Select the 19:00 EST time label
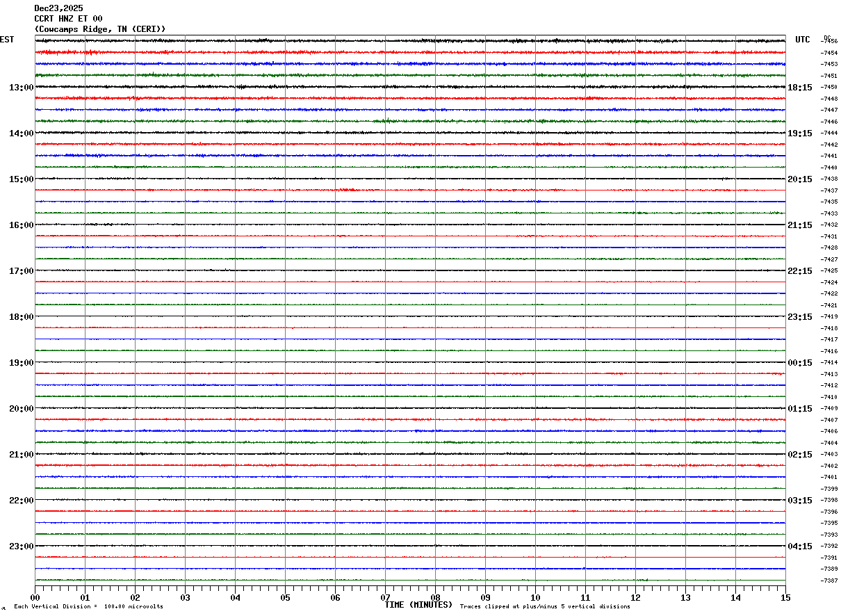Viewport: 841px width, 616px height. coord(21,363)
